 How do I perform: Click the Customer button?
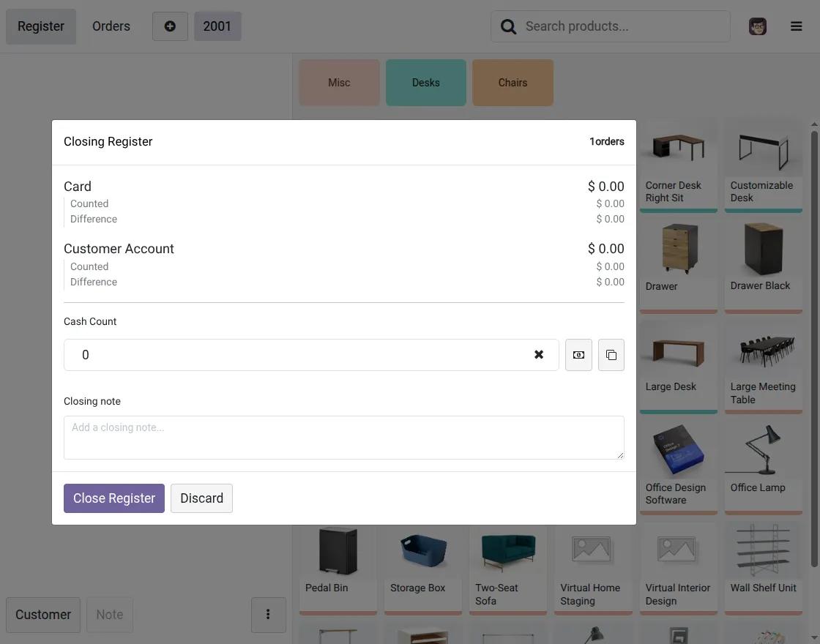point(43,615)
